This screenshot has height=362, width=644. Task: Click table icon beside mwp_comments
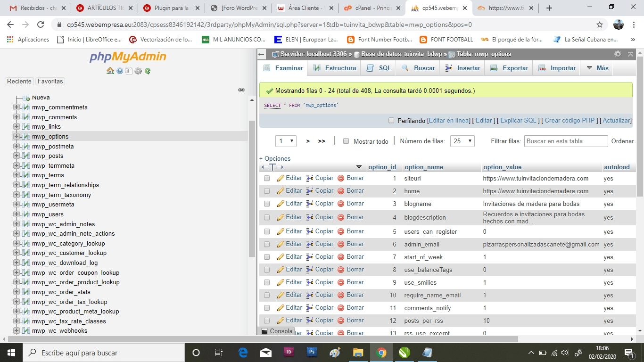tap(26, 117)
